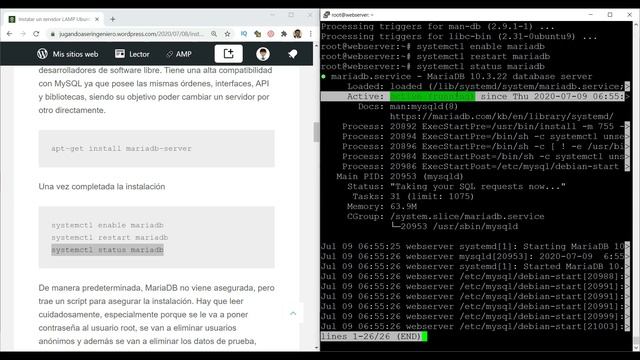
Task: Click the red circular extension icon
Action: [271, 34]
